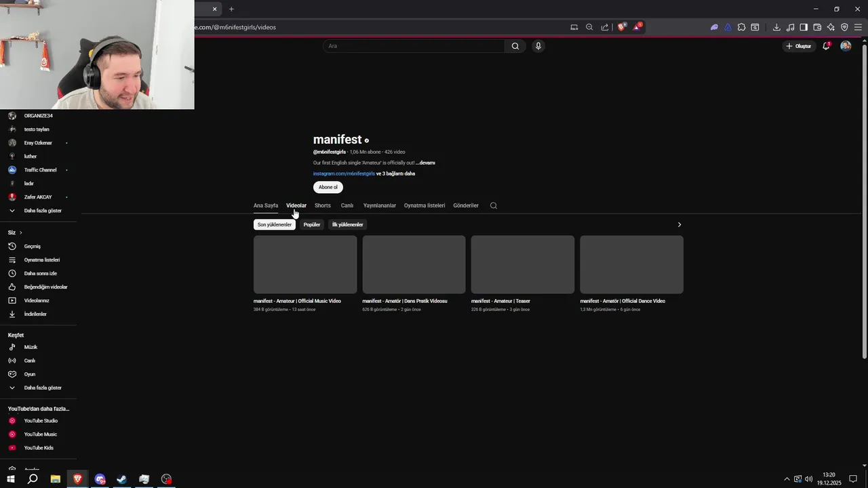Click the Brave VPN shield icon
The width and height of the screenshot is (868, 488).
844,27
